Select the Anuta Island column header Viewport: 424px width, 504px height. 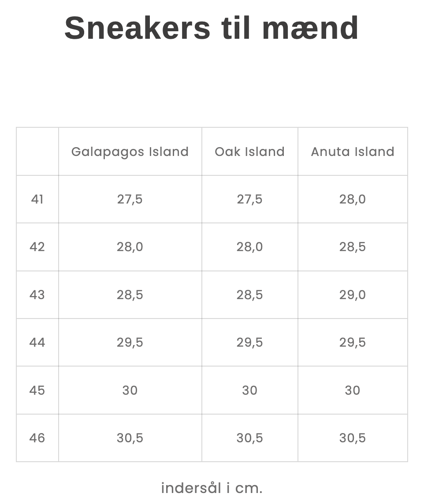[353, 152]
